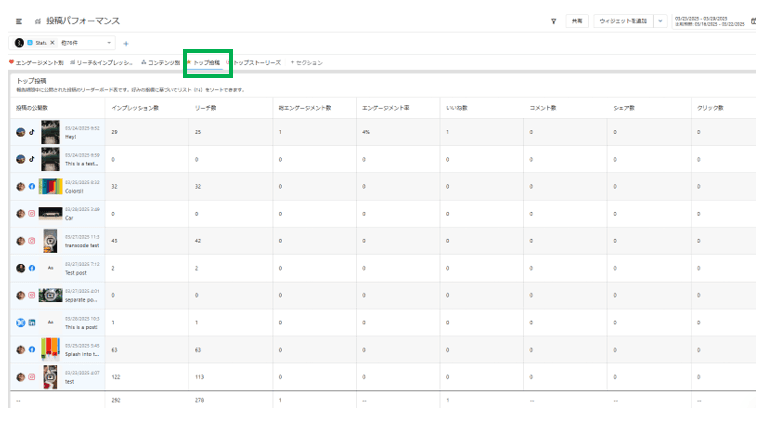Click the TikTok icon on the Hey! post
This screenshot has height=432, width=780.
[32, 132]
